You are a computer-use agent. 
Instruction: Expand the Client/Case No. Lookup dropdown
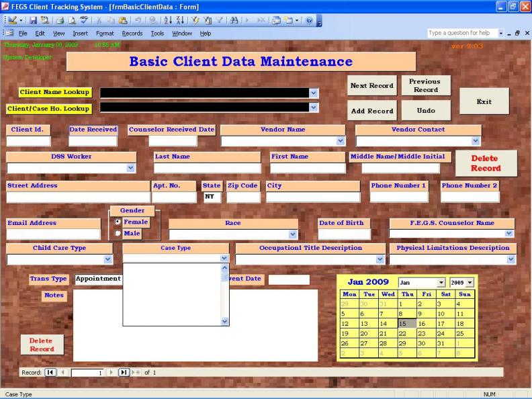(x=314, y=107)
